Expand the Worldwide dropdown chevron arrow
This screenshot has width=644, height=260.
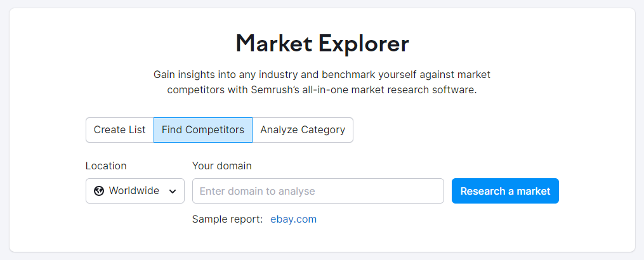(173, 192)
